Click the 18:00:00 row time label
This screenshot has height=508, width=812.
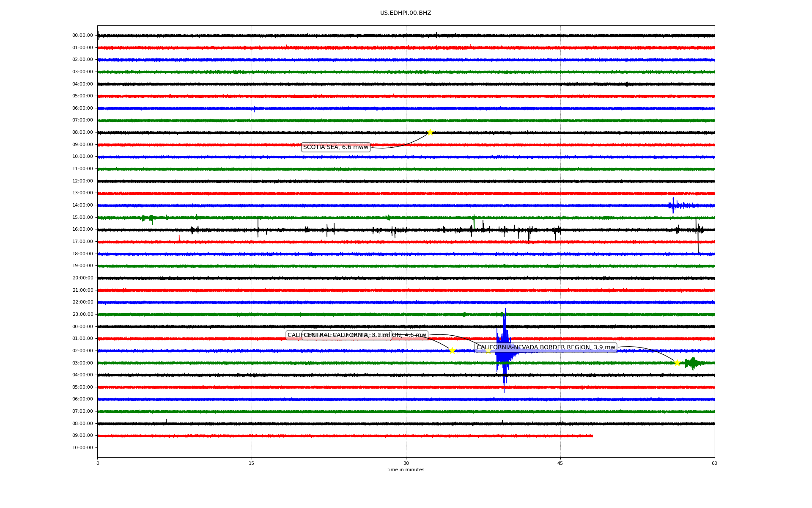pos(82,254)
